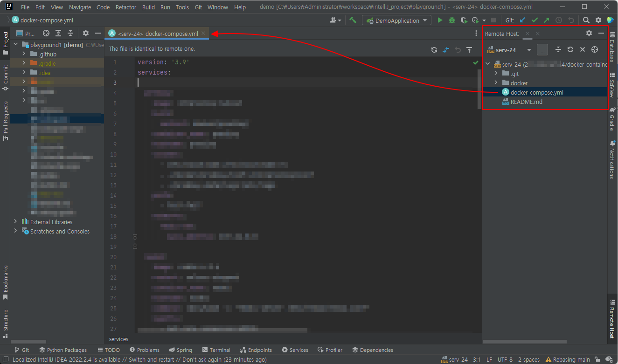Expand all in Project panel toolbar
This screenshot has width=618, height=364.
pyautogui.click(x=58, y=33)
